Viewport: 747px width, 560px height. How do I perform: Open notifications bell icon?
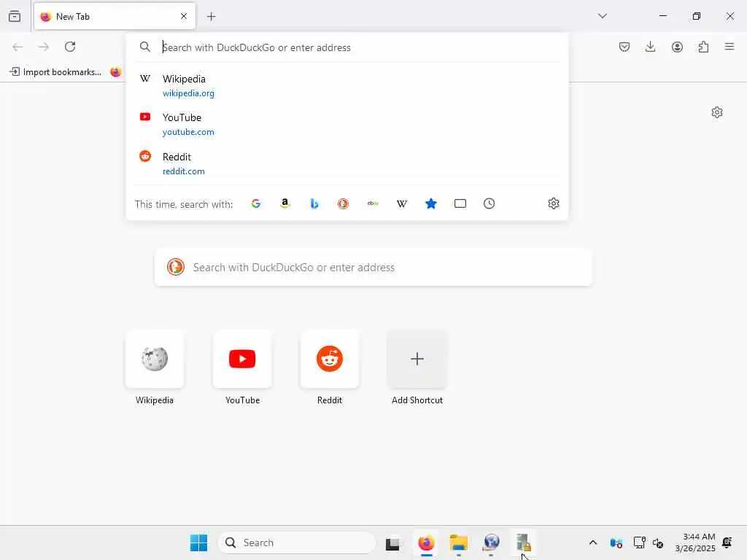(727, 542)
